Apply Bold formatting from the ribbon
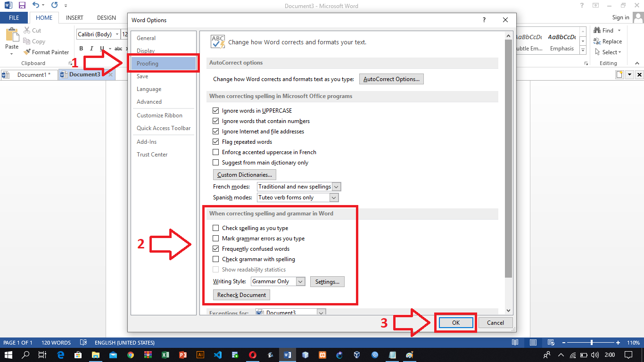The height and width of the screenshot is (362, 644). pyautogui.click(x=81, y=49)
